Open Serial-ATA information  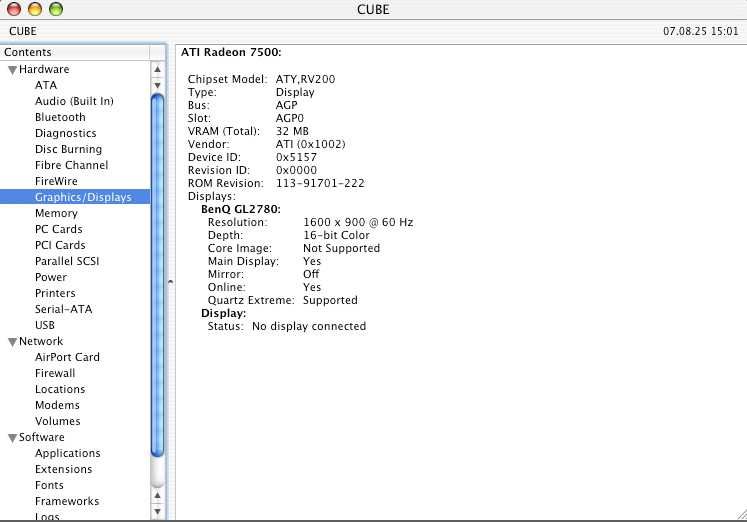(63, 309)
